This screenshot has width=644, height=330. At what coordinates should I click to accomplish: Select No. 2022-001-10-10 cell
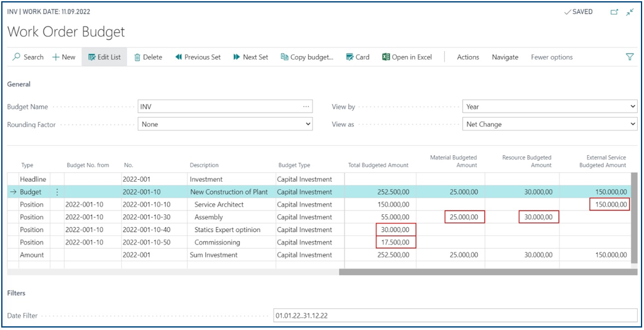tap(147, 204)
